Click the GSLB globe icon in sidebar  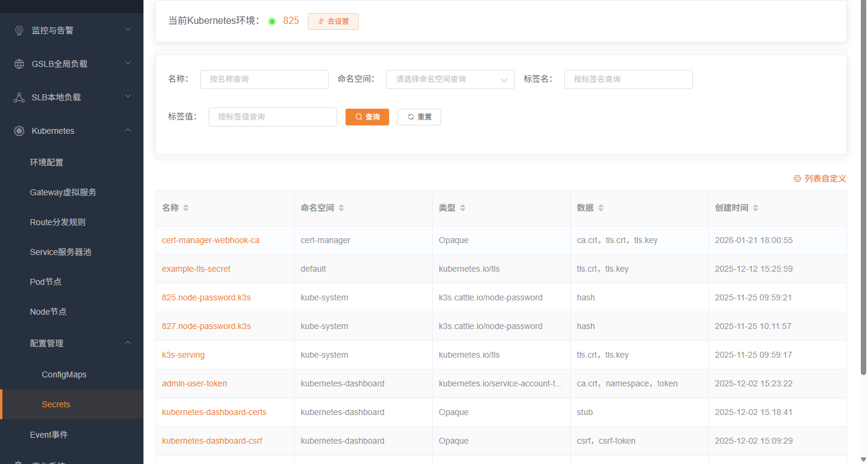(x=19, y=64)
